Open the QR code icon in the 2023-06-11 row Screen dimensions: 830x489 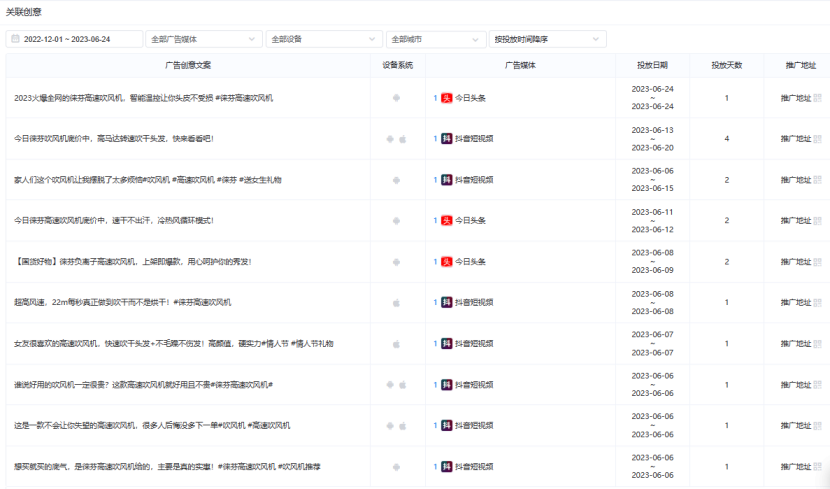tap(817, 221)
